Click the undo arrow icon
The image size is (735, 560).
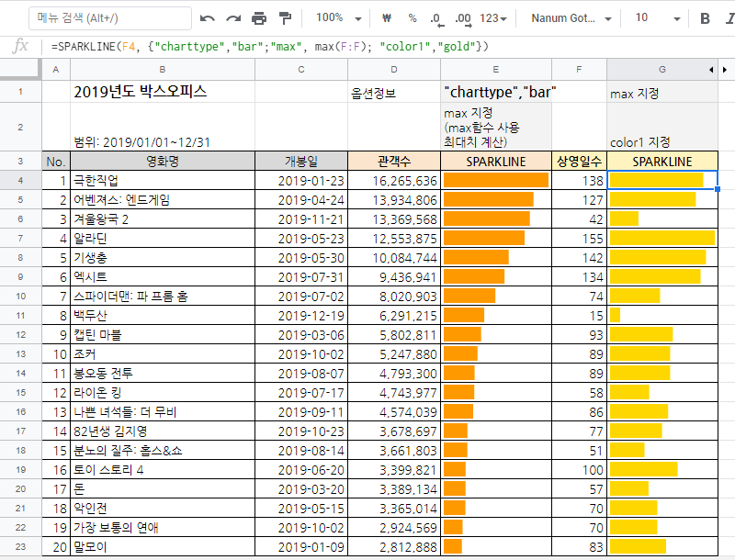click(208, 18)
